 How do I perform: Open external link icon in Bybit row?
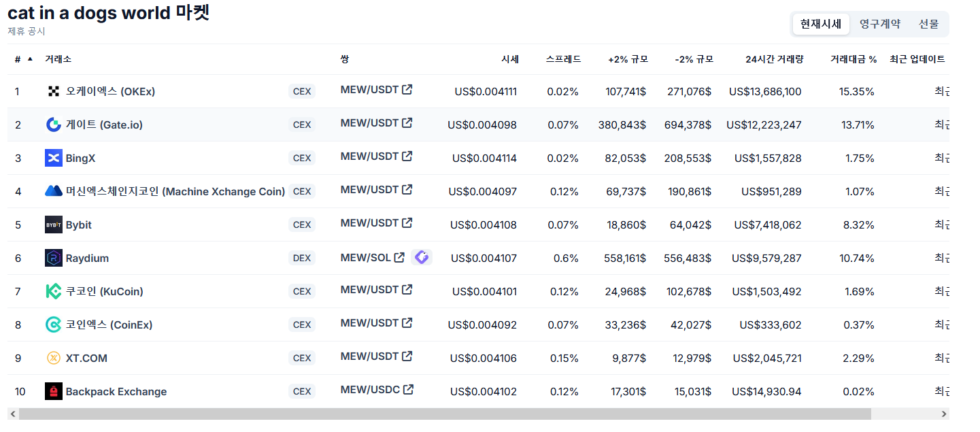[407, 222]
